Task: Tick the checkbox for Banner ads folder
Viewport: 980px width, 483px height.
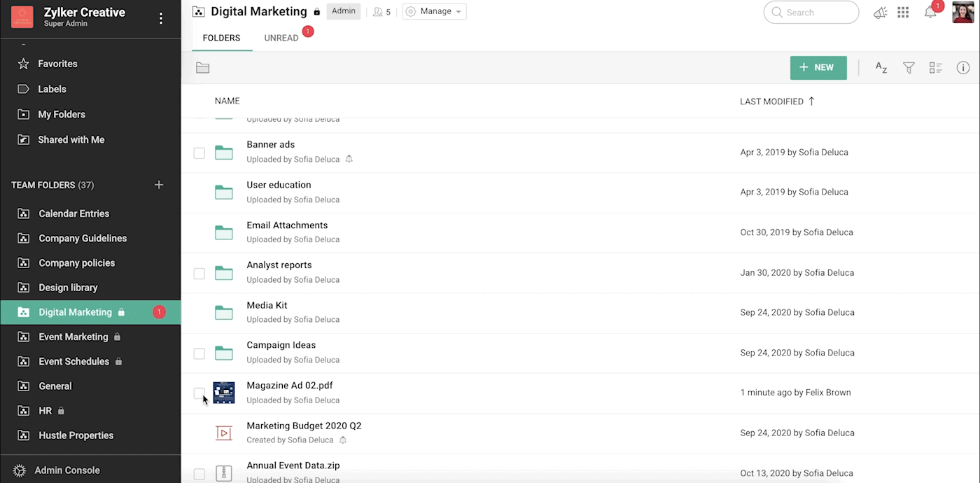Action: [199, 153]
